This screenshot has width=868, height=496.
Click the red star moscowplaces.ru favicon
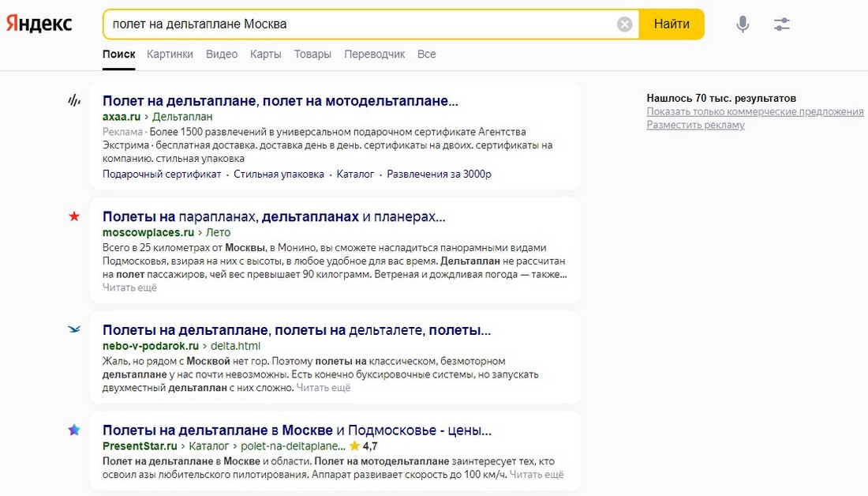click(x=74, y=216)
